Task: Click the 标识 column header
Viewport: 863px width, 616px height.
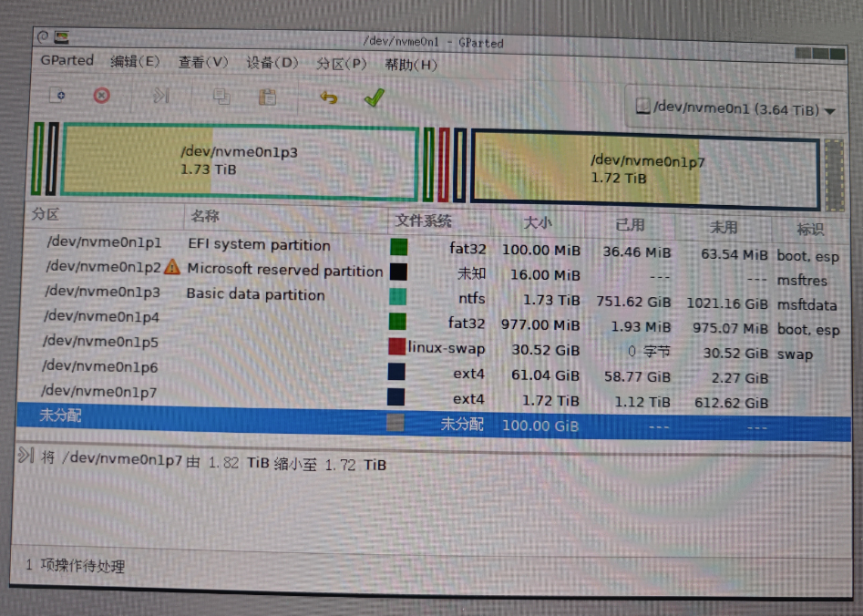Action: [x=810, y=229]
